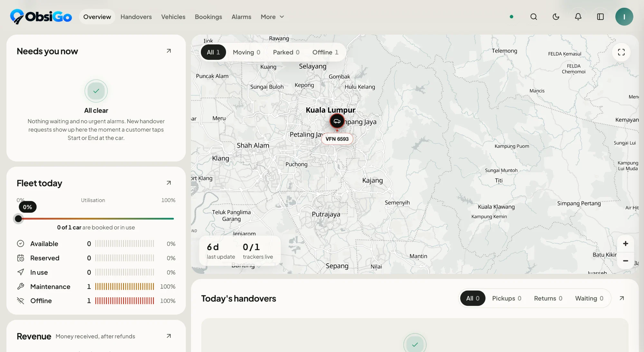Image resolution: width=644 pixels, height=352 pixels.
Task: Click the 6d last update stat
Action: coord(221,251)
